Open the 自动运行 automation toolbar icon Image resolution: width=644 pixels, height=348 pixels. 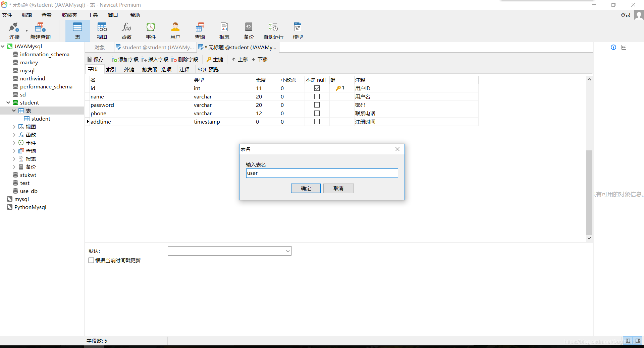coord(273,31)
